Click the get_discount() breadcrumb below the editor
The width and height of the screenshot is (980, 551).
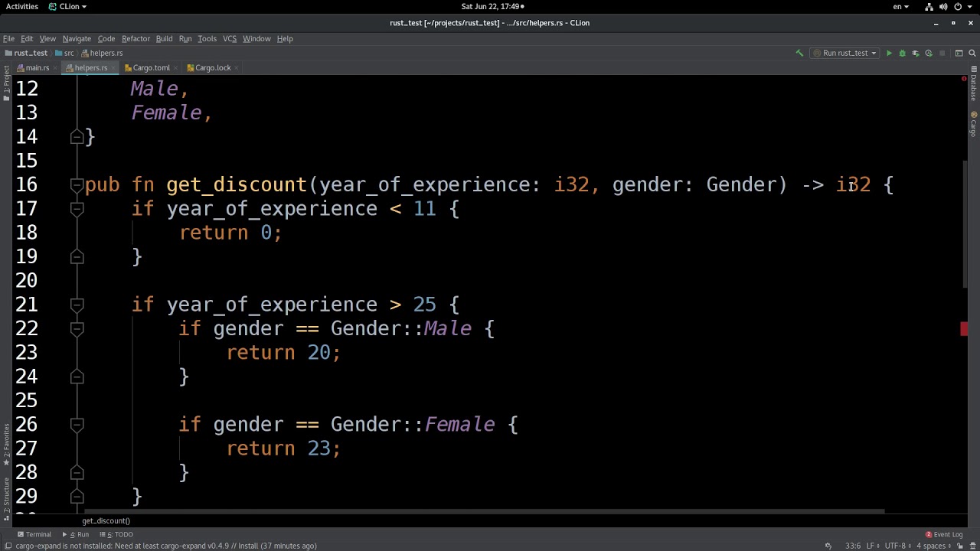[x=106, y=520]
